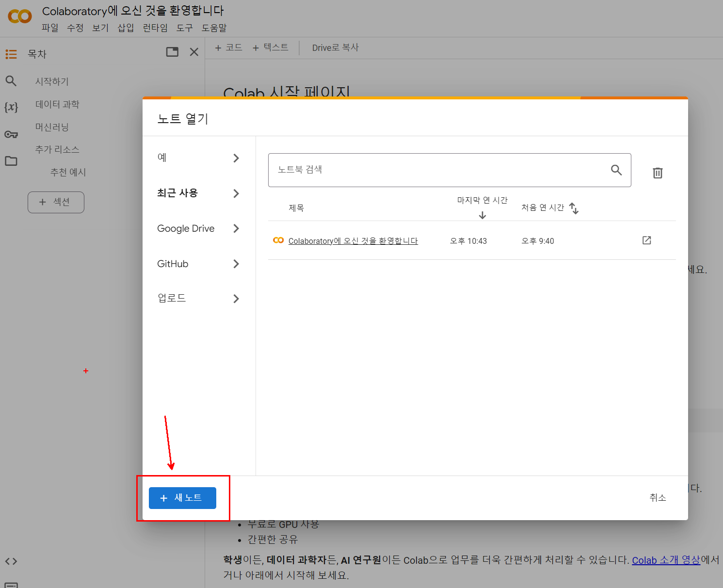Click Drive로 복사 button
The width and height of the screenshot is (723, 588).
pos(336,48)
